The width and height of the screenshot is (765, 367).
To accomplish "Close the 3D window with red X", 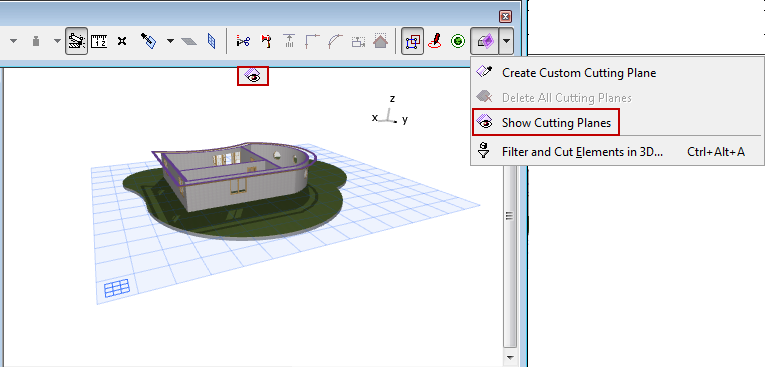I will tap(505, 17).
